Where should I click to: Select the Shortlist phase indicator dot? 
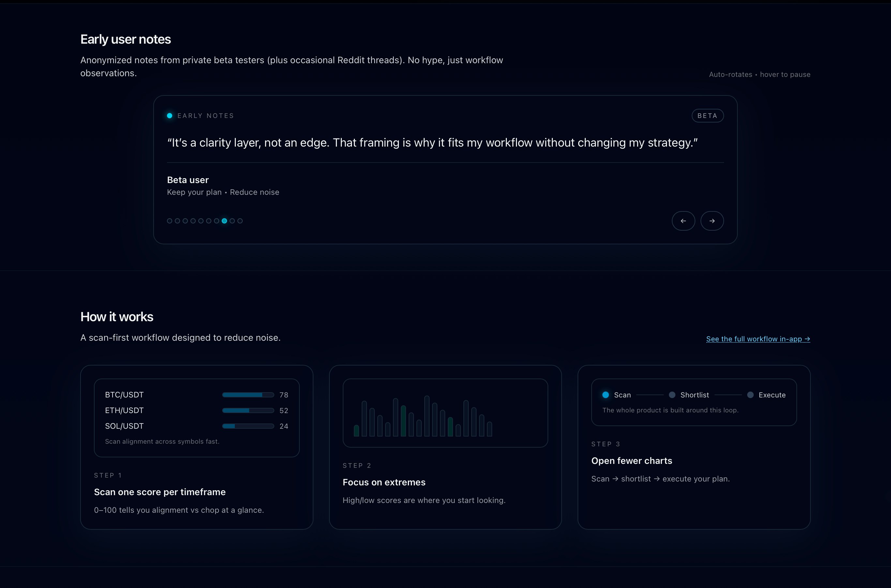click(672, 395)
